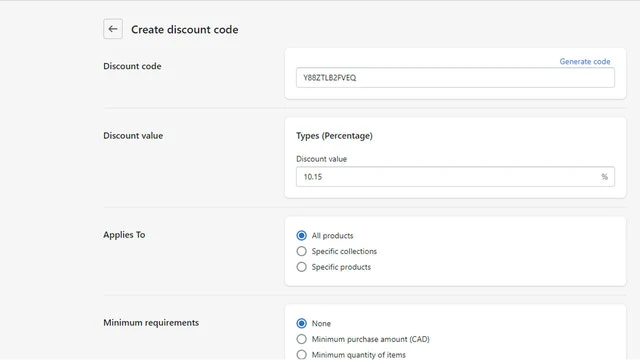Go back using the arrow button

tap(113, 29)
